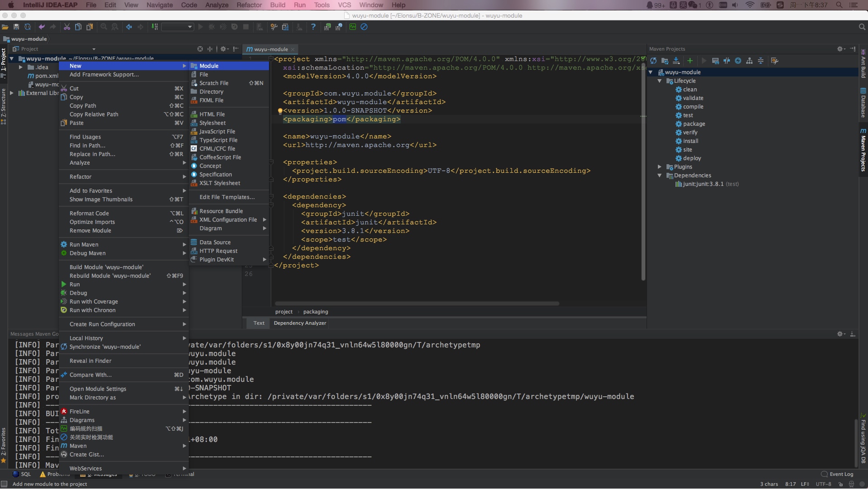868x489 pixels.
Task: Click the Copy toolbar icon
Action: (x=78, y=27)
